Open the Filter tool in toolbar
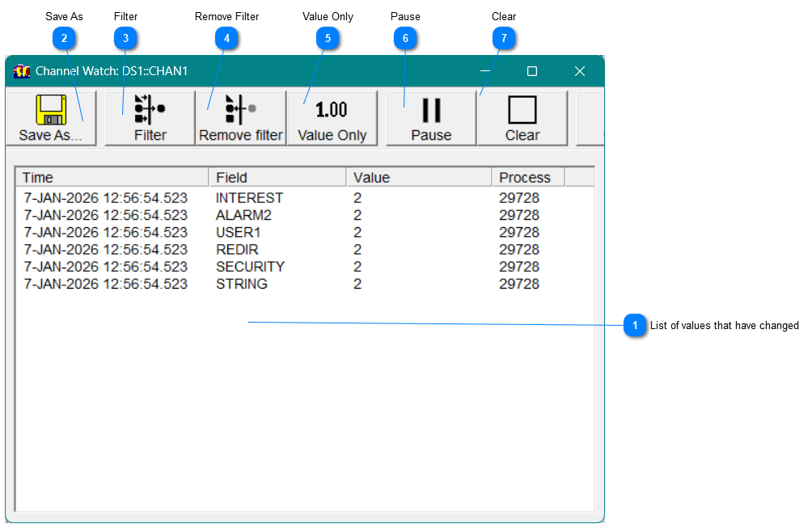This screenshot has width=812, height=528. pos(150,118)
